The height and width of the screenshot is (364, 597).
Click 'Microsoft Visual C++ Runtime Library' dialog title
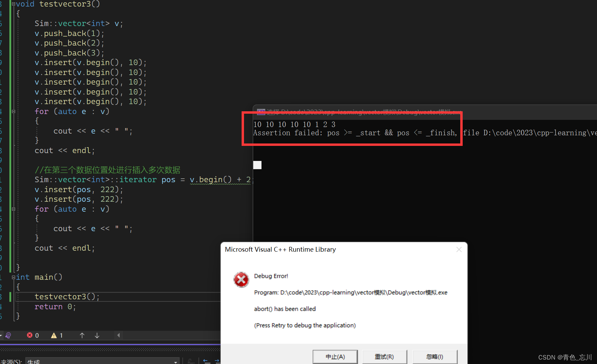pyautogui.click(x=280, y=250)
